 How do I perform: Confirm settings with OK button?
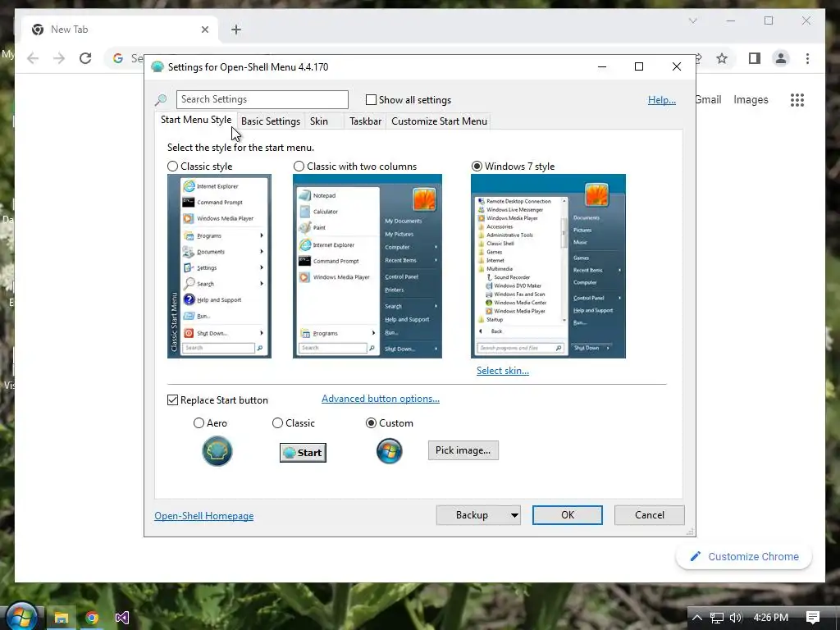[568, 515]
